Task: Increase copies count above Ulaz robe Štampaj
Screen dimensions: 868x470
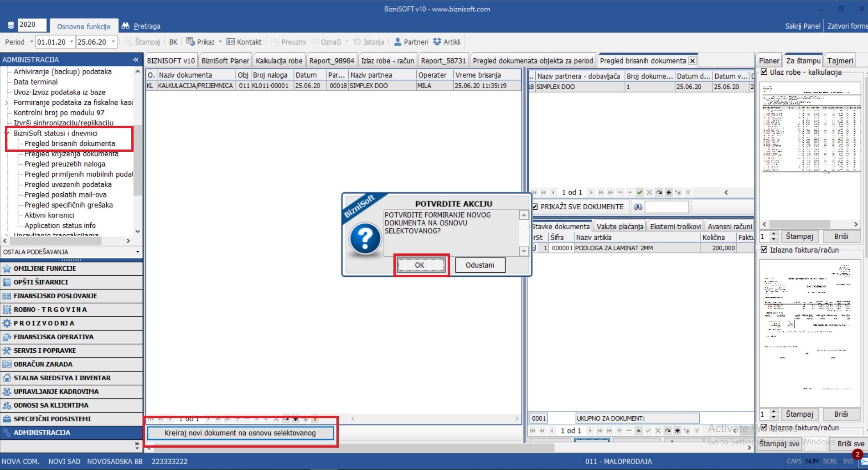Action: pyautogui.click(x=774, y=234)
